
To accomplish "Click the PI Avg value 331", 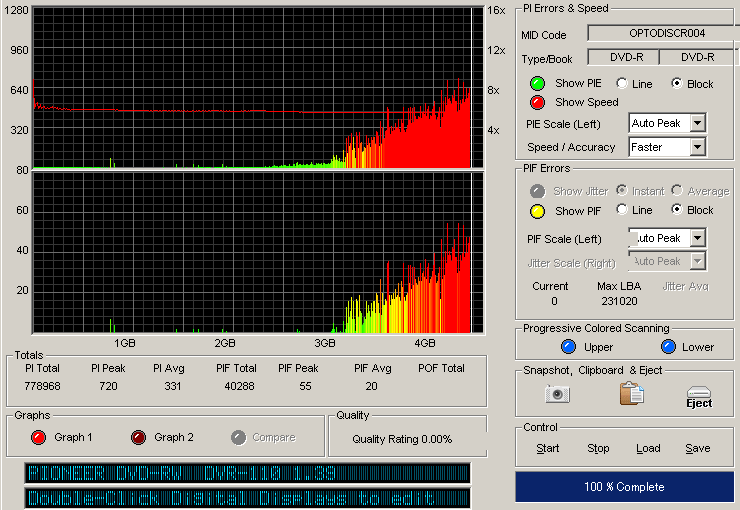I will tap(173, 386).
